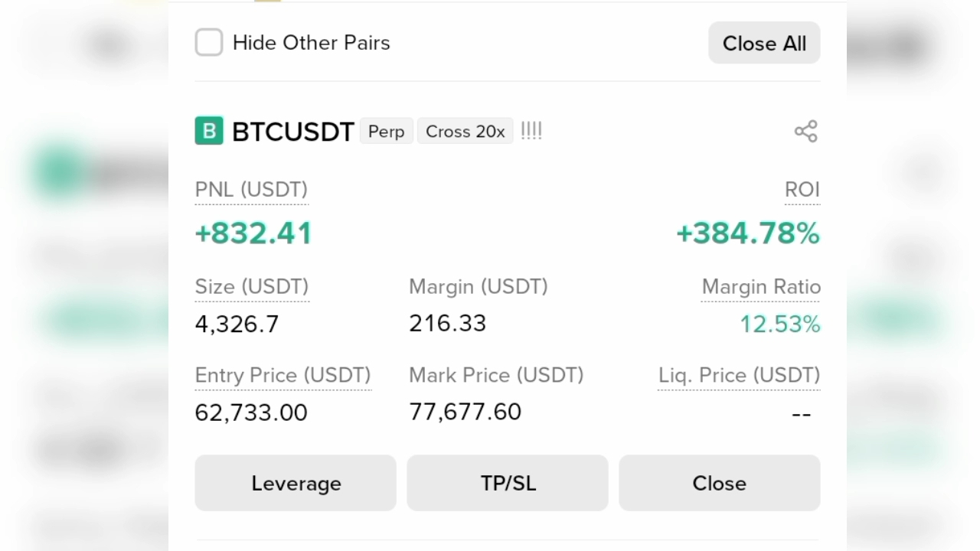Viewport: 980px width, 551px height.
Task: Click the ROI label tooltip
Action: tap(802, 190)
